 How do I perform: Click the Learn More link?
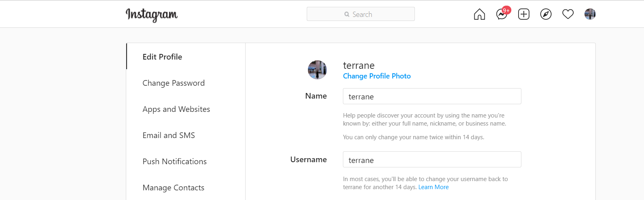point(433,187)
